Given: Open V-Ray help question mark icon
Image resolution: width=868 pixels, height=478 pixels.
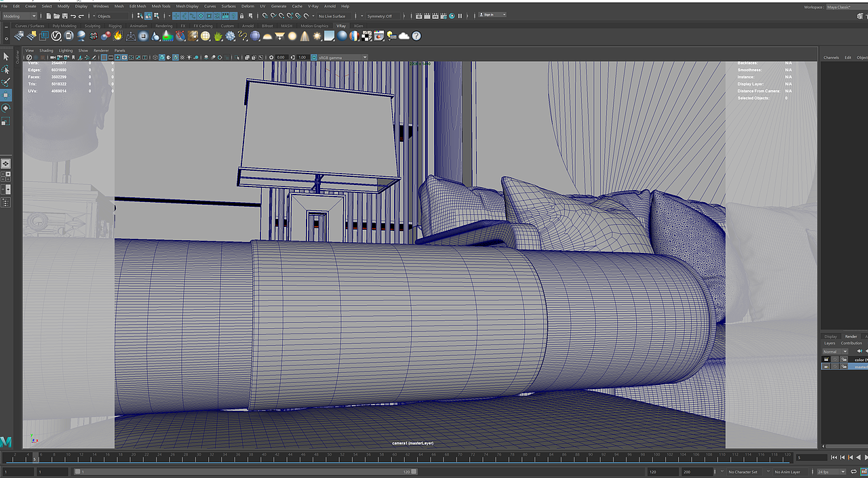Looking at the screenshot, I should click(x=416, y=35).
